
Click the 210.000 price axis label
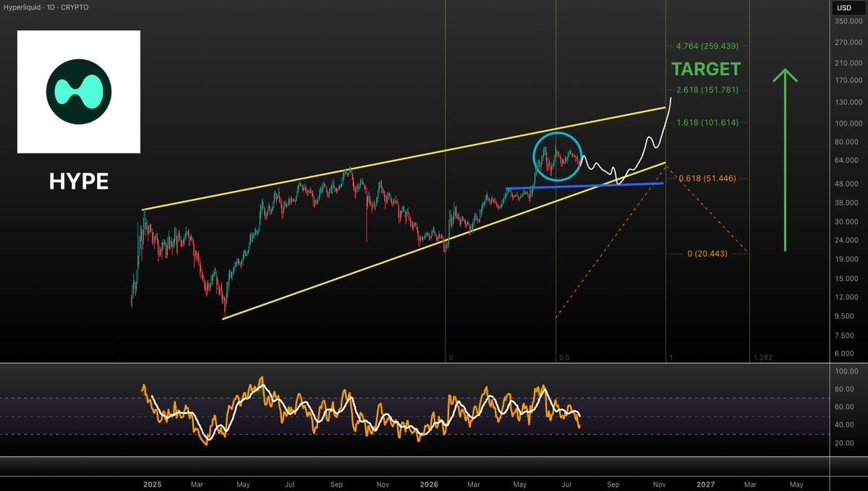point(848,63)
